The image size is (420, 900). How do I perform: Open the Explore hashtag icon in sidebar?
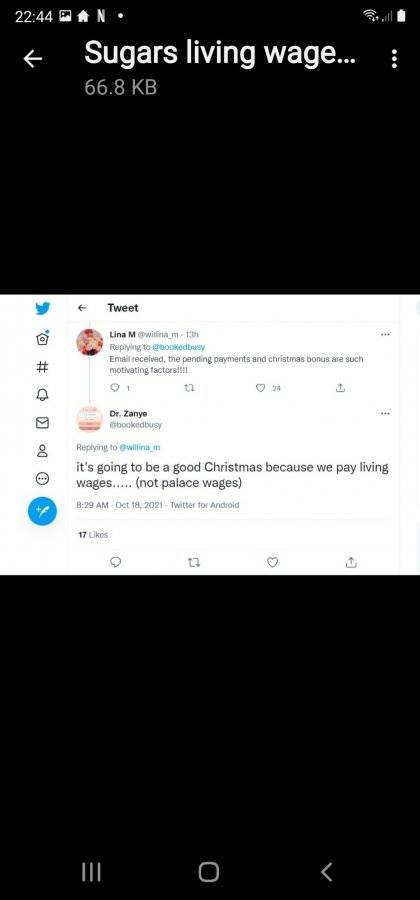pos(42,367)
